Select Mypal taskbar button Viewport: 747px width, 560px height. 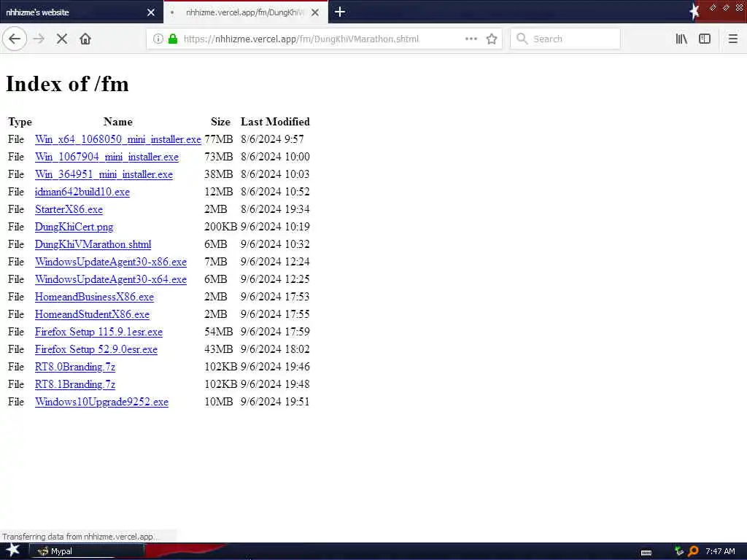[87, 551]
